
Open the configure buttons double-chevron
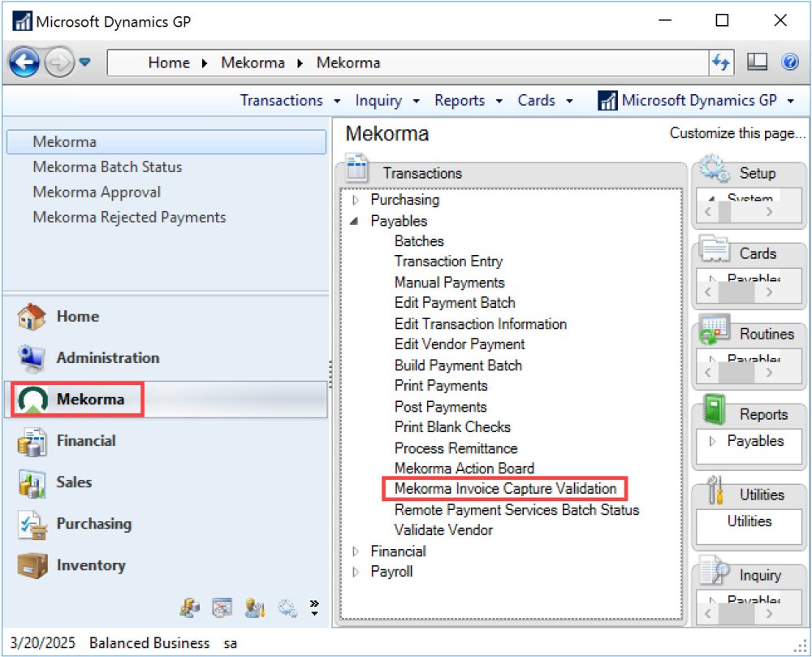(314, 607)
